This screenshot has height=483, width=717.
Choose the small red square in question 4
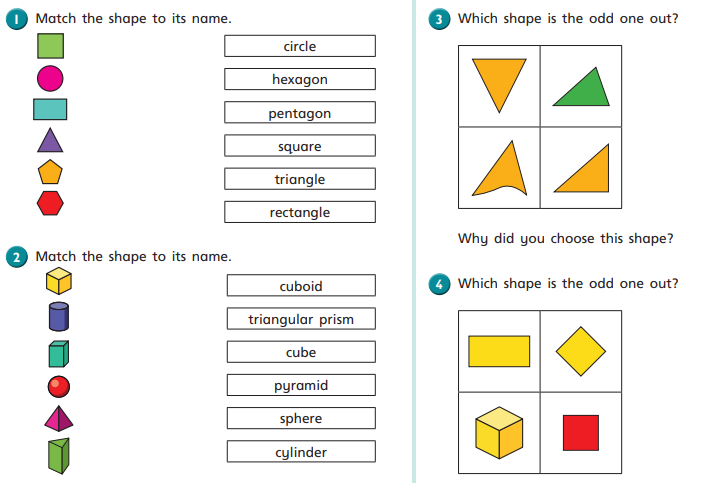pos(580,432)
